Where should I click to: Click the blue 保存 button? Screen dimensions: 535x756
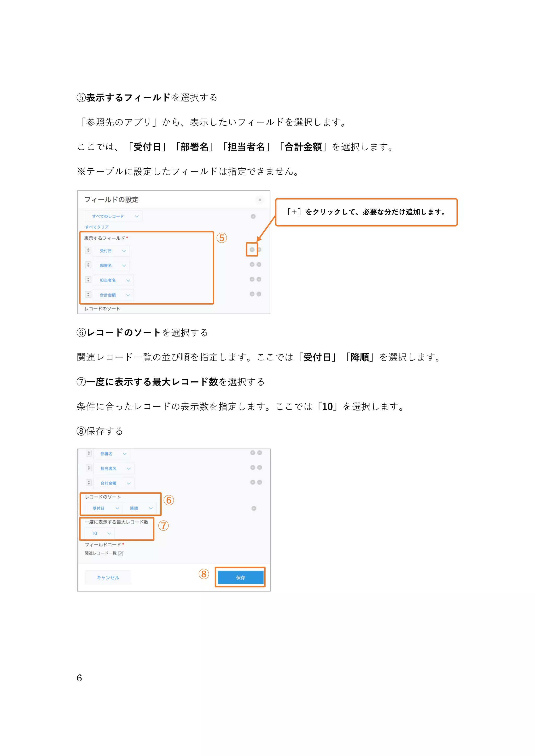[x=241, y=577]
